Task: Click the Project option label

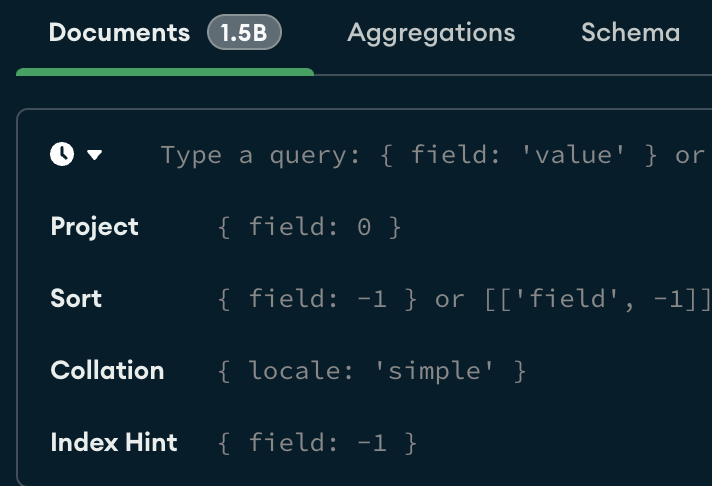Action: [95, 227]
